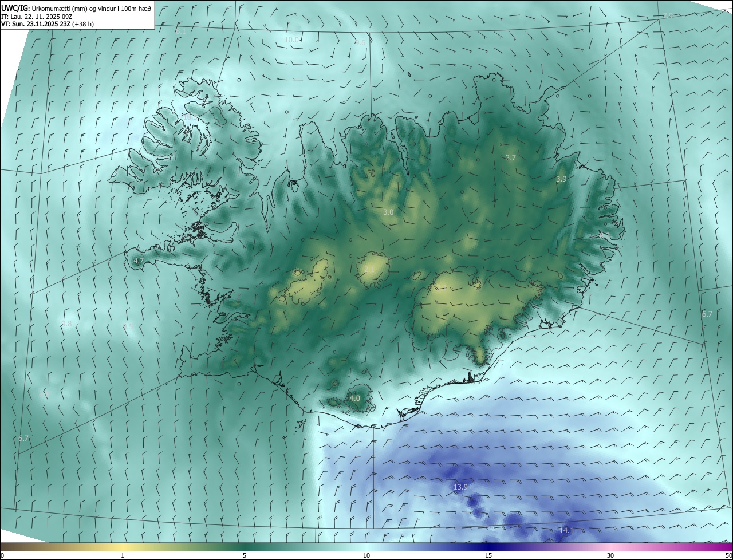This screenshot has width=733, height=560.
Task: Click the 4.7 value label on the western peninsula
Action: pyautogui.click(x=138, y=261)
